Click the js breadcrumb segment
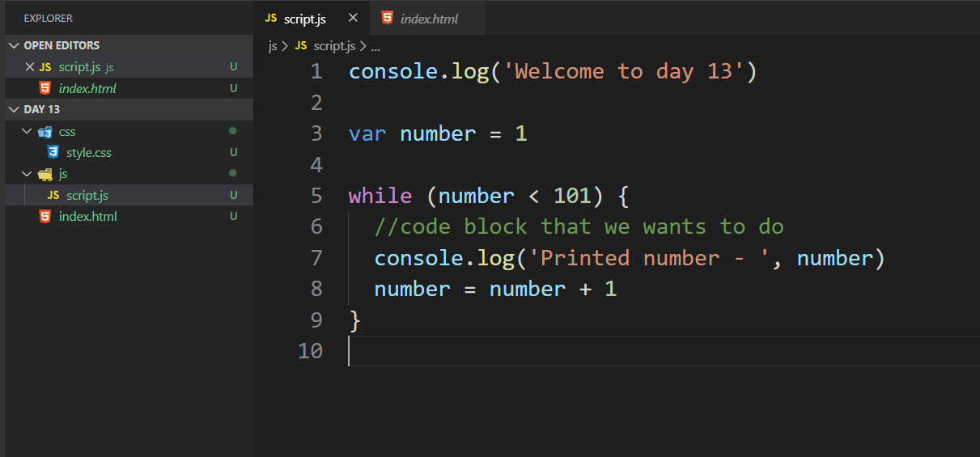 coord(273,46)
